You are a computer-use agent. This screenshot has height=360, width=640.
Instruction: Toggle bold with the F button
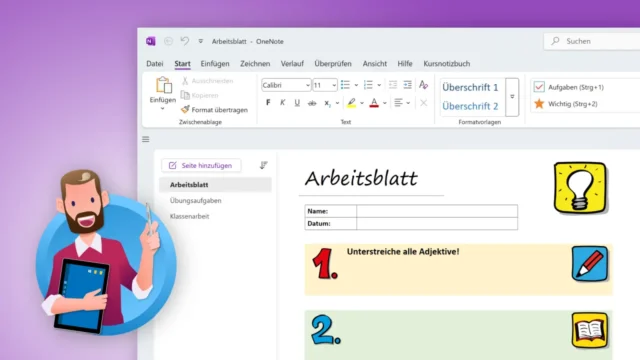pyautogui.click(x=268, y=102)
